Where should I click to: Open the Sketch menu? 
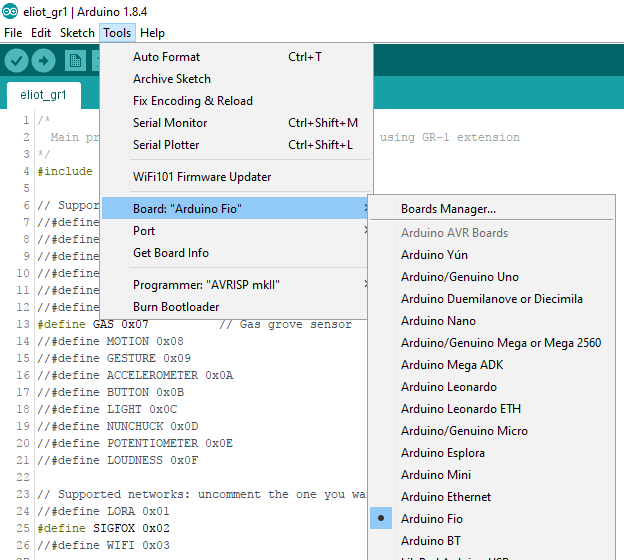click(77, 33)
